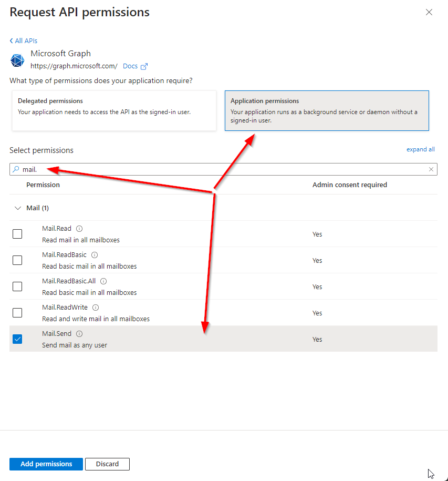448x481 pixels.
Task: Enable the Mail.Read permission checkbox
Action: click(x=17, y=234)
